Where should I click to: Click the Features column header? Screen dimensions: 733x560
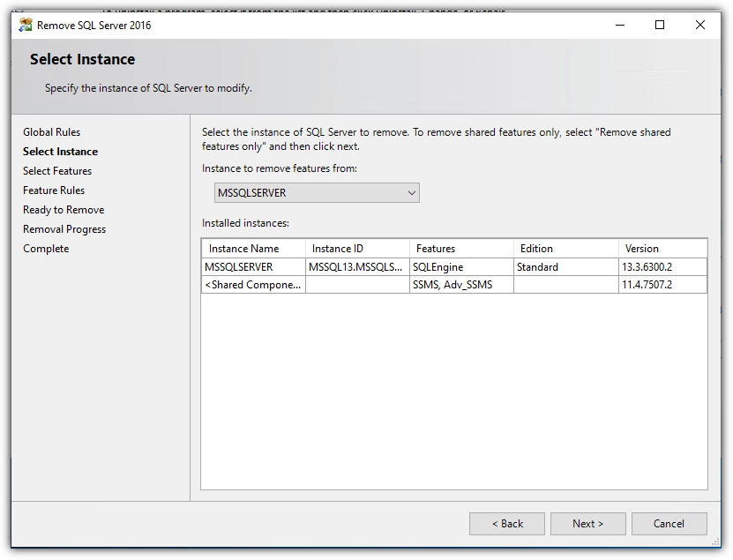click(x=462, y=249)
